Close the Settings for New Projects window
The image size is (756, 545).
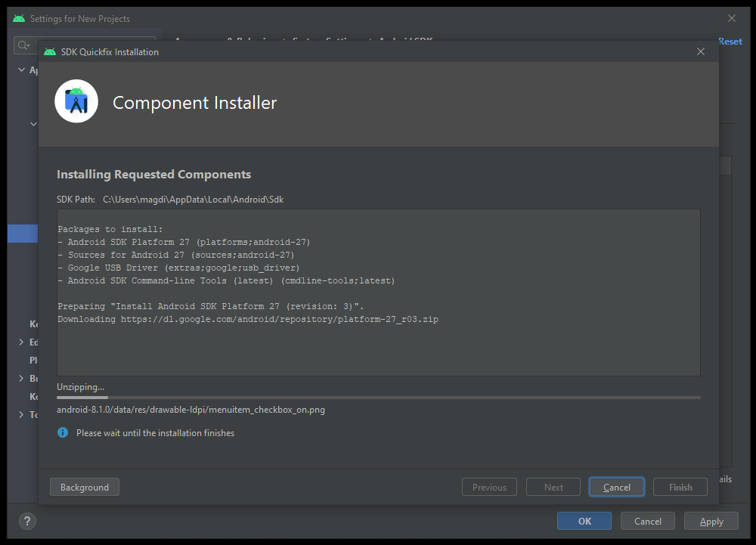[x=731, y=18]
